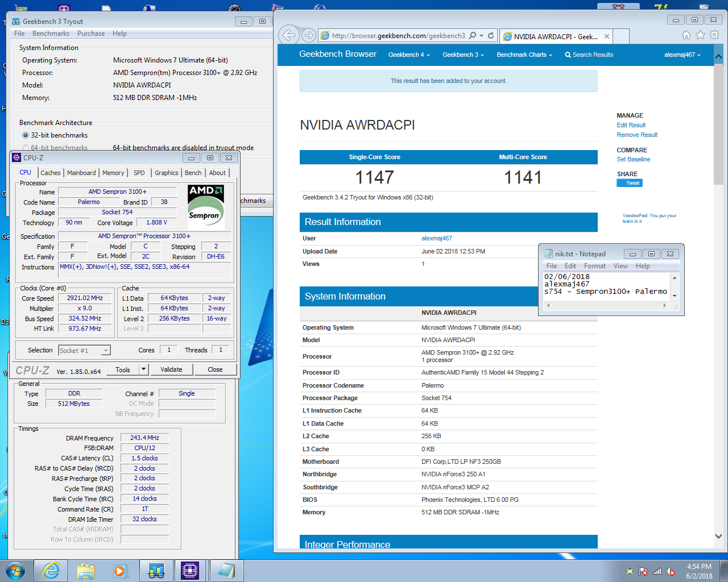Open Notepad Edit menu
The width and height of the screenshot is (728, 582).
pos(570,266)
